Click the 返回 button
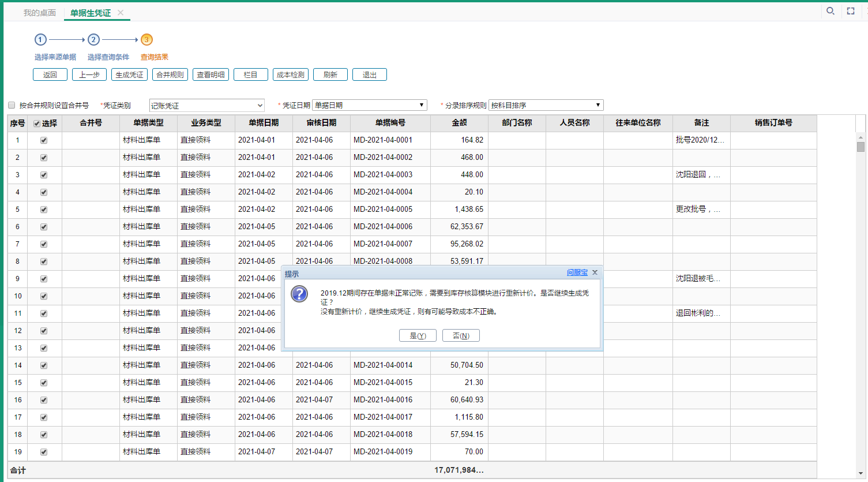 [x=50, y=74]
